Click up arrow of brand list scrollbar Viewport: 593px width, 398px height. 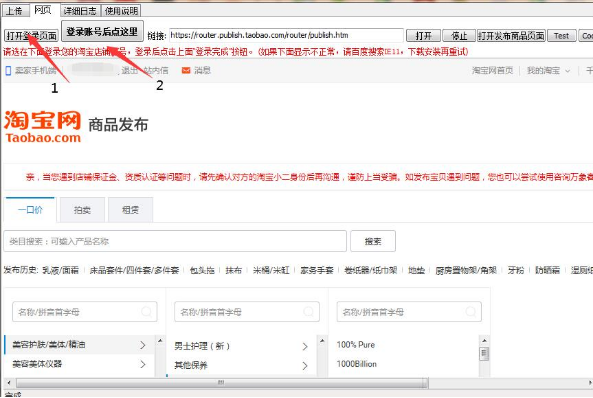484,341
